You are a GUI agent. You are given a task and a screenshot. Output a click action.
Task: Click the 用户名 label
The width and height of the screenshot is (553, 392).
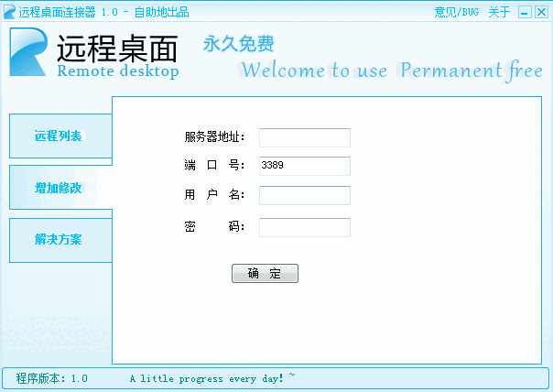pyautogui.click(x=214, y=194)
